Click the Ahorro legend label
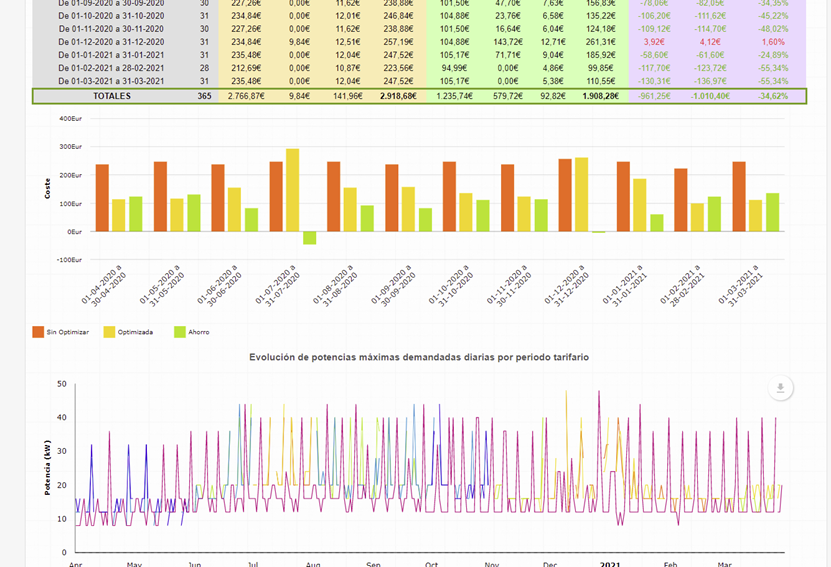The height and width of the screenshot is (567, 831). click(x=199, y=332)
